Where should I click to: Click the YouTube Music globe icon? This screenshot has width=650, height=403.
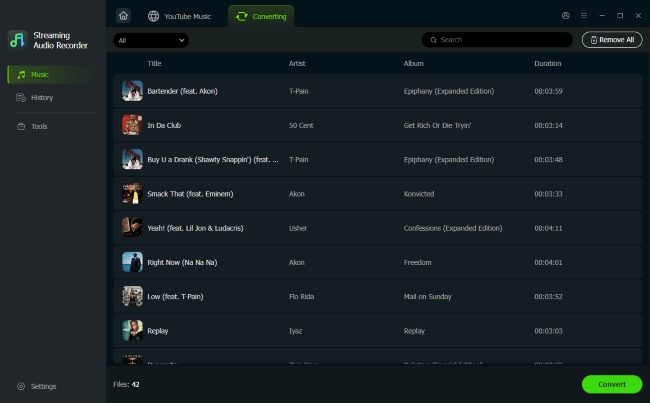pos(153,16)
